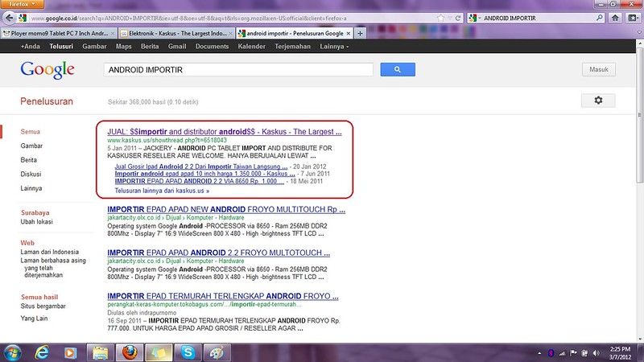The width and height of the screenshot is (644, 362).
Task: Click the Masuk sign-in button
Action: click(x=598, y=69)
